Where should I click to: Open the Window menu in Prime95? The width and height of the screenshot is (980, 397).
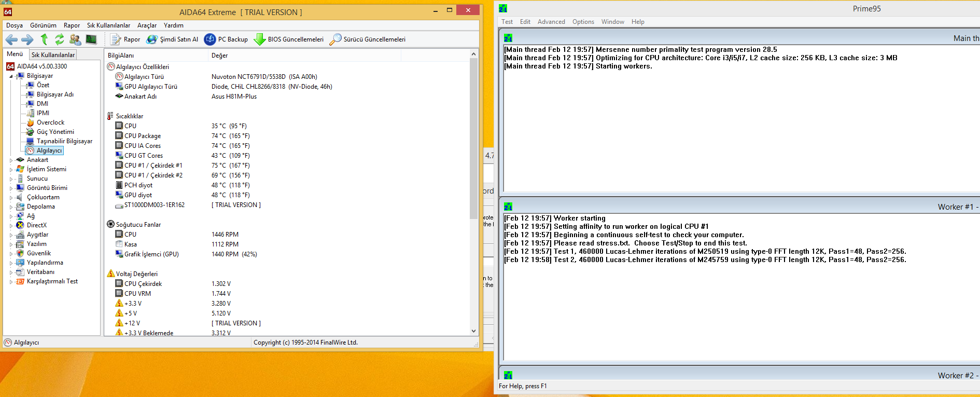click(x=613, y=22)
